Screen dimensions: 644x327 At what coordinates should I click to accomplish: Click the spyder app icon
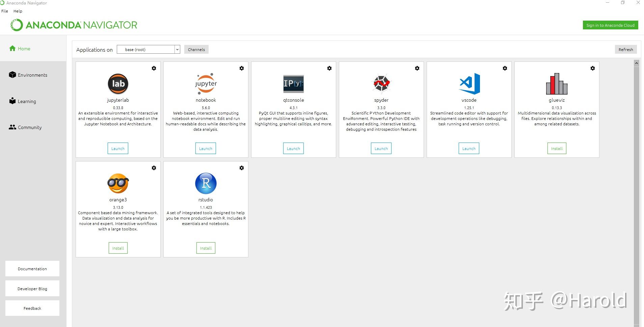[x=381, y=83]
